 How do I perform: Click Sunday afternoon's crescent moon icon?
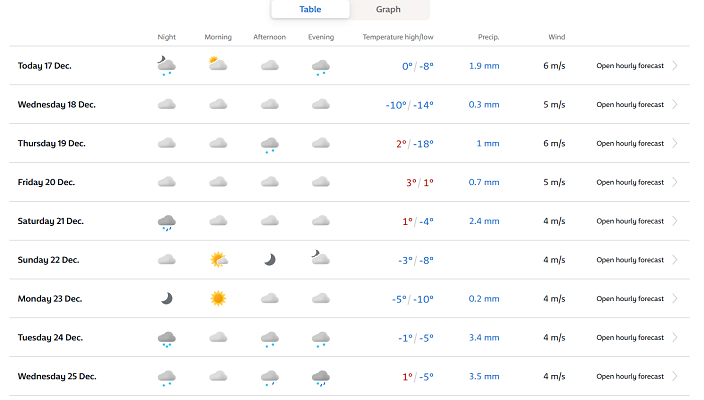269,260
